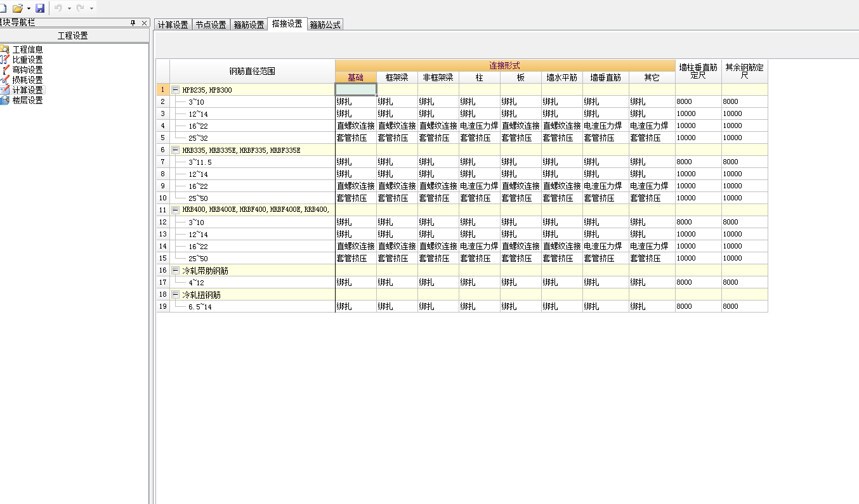Open 损耗设置 in the navigation list
Viewport: 859px width, 504px height.
[27, 80]
